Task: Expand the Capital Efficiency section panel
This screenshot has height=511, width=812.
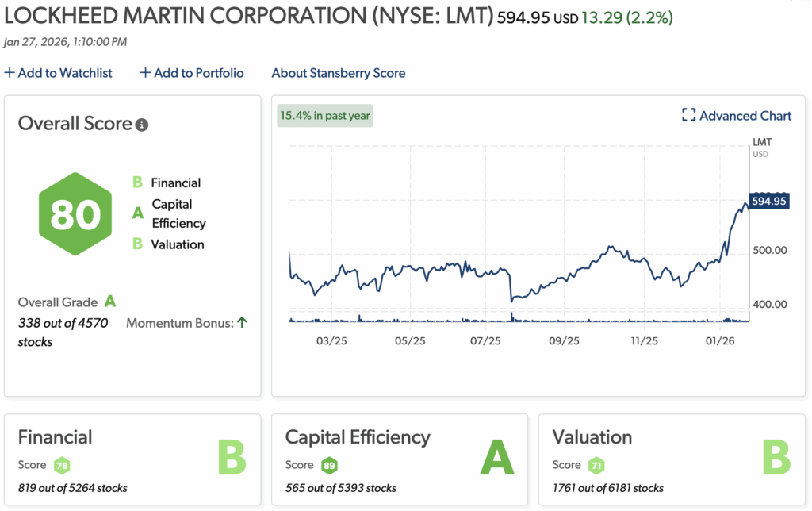Action: click(x=400, y=460)
